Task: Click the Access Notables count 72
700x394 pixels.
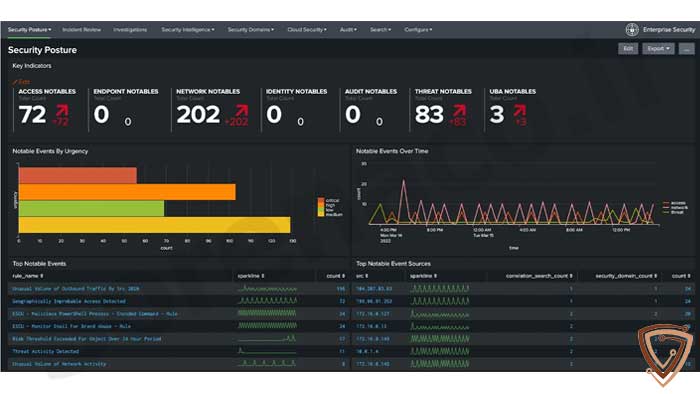Action: (x=33, y=114)
